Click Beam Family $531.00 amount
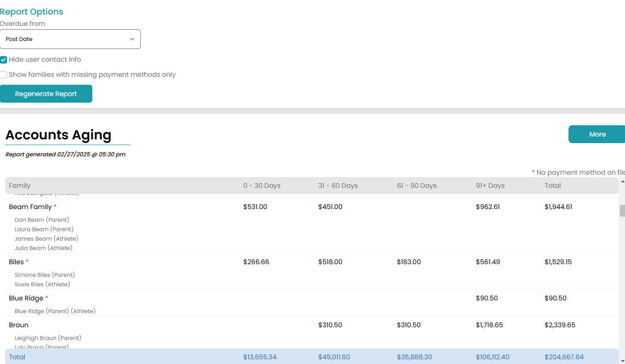Image resolution: width=625 pixels, height=364 pixels. tap(255, 207)
